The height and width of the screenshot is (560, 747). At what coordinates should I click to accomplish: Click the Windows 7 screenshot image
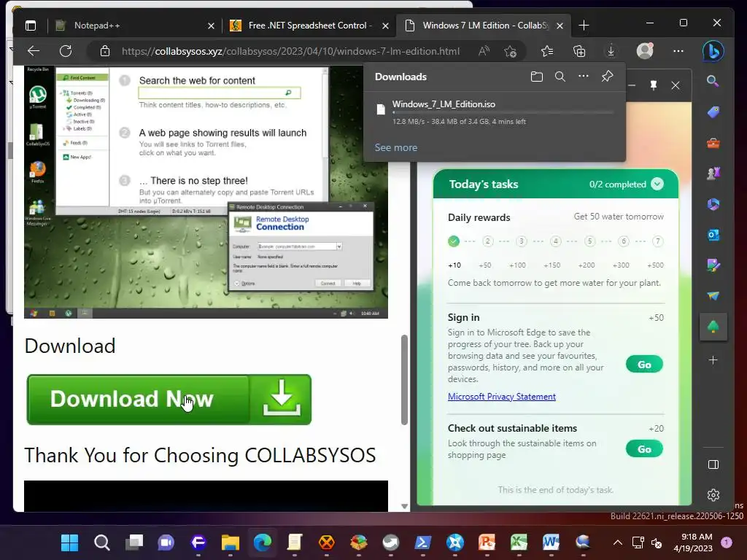coord(206,192)
